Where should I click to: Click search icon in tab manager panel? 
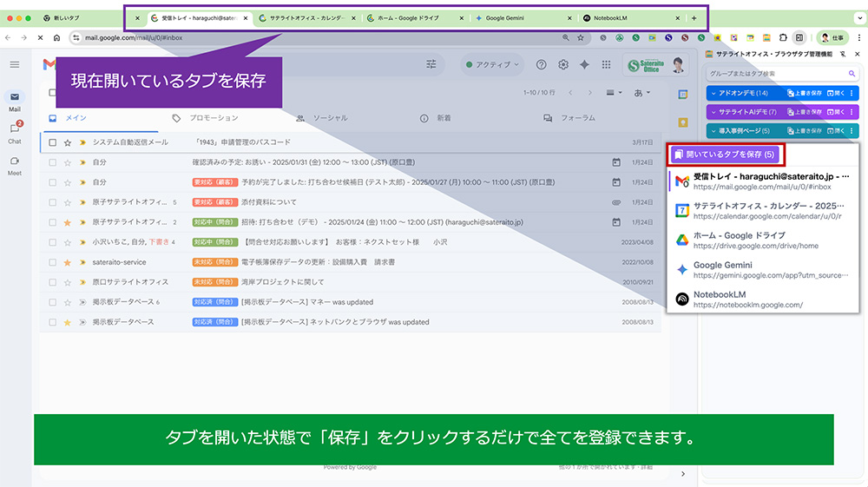click(852, 73)
